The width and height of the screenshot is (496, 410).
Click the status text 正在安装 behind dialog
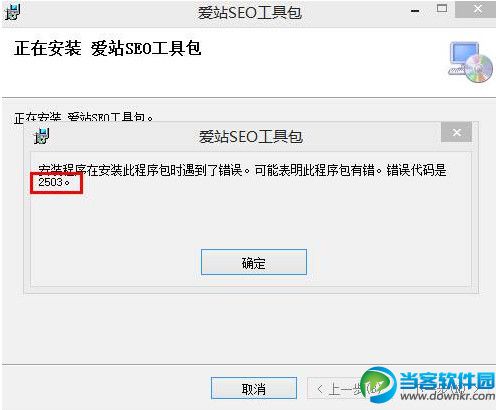[x=38, y=117]
